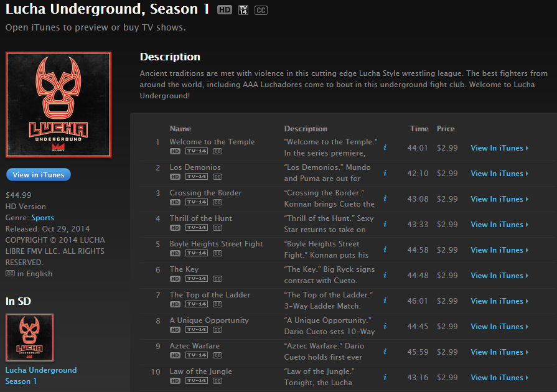Open View In iTunes for Thrill of the Hunt
This screenshot has width=557, height=392.
pos(500,225)
